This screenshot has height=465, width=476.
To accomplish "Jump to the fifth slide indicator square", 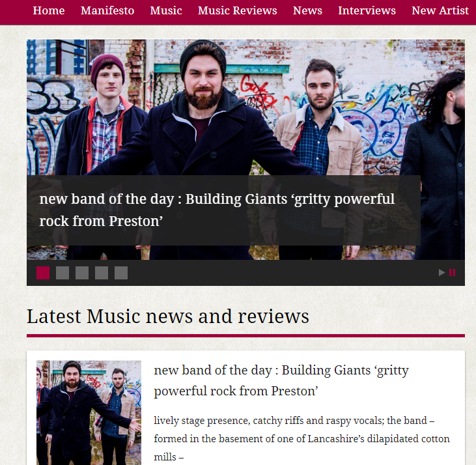I will pyautogui.click(x=121, y=273).
